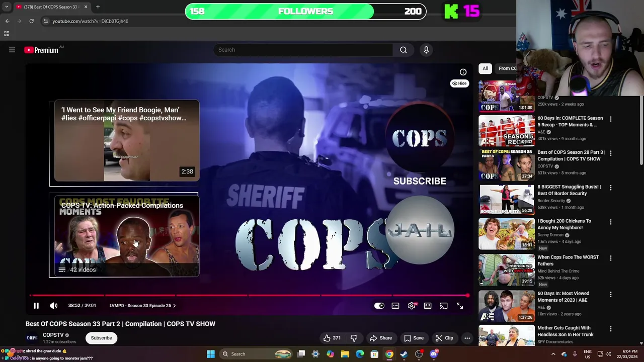Open COPS TV Action-Packed Compilations playlist
The image size is (644, 362).
(x=126, y=236)
